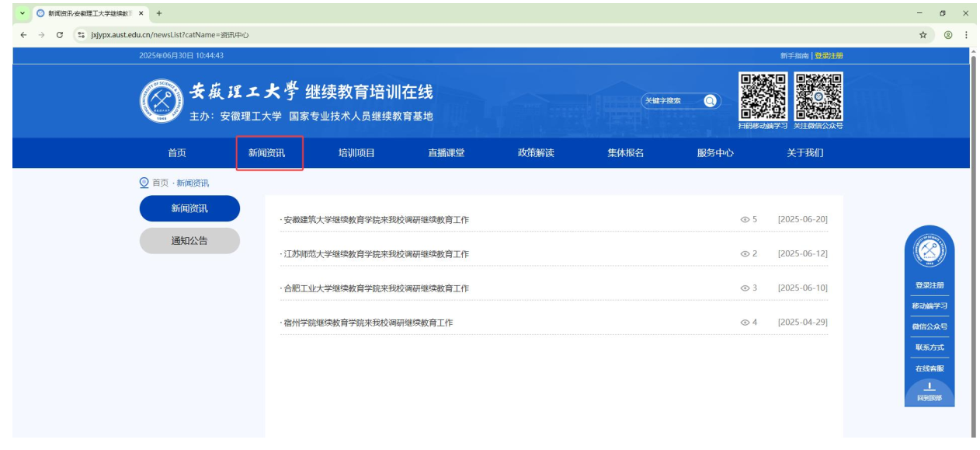Open the 政策解读 navigation item

pos(536,153)
